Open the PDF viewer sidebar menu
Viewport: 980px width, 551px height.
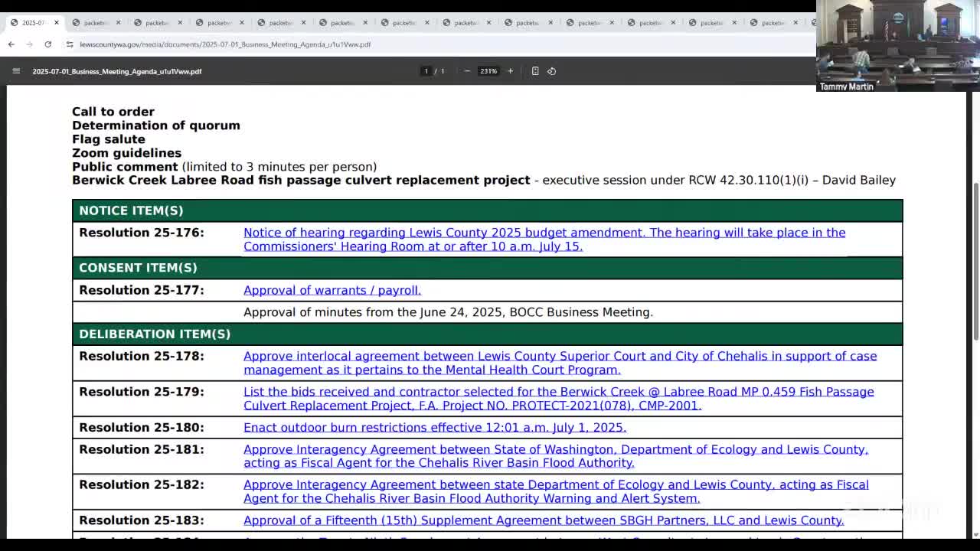point(16,71)
